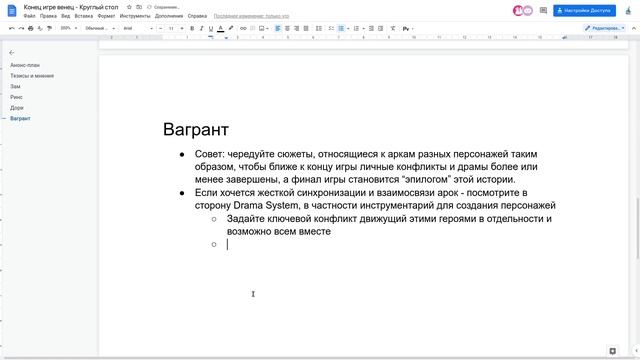Redo the last undone action
The width and height of the screenshot is (640, 360).
(x=21, y=28)
